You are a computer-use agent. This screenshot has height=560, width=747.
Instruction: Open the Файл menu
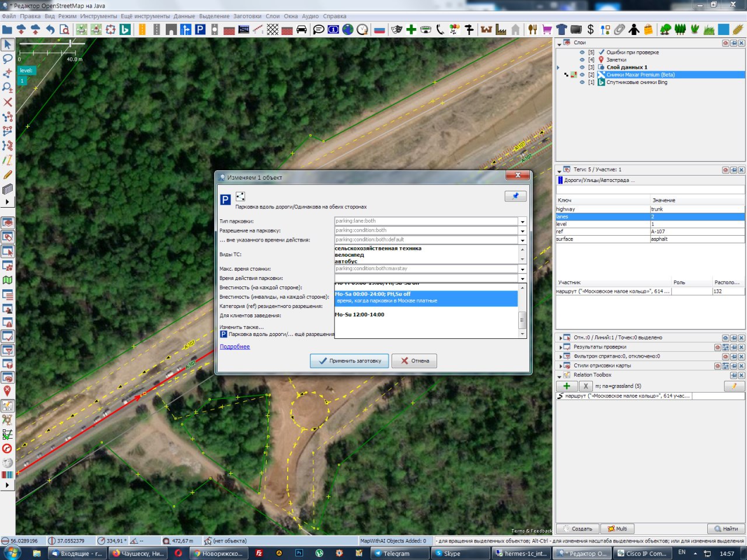click(9, 16)
